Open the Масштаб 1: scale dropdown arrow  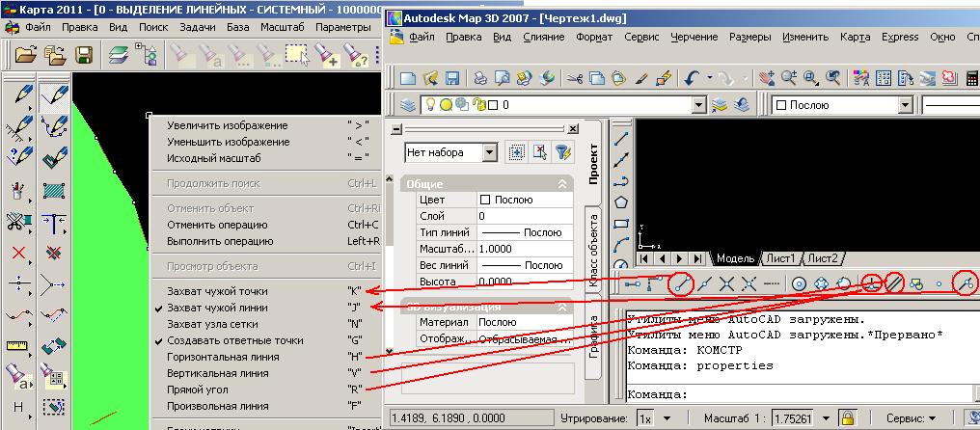click(x=827, y=418)
